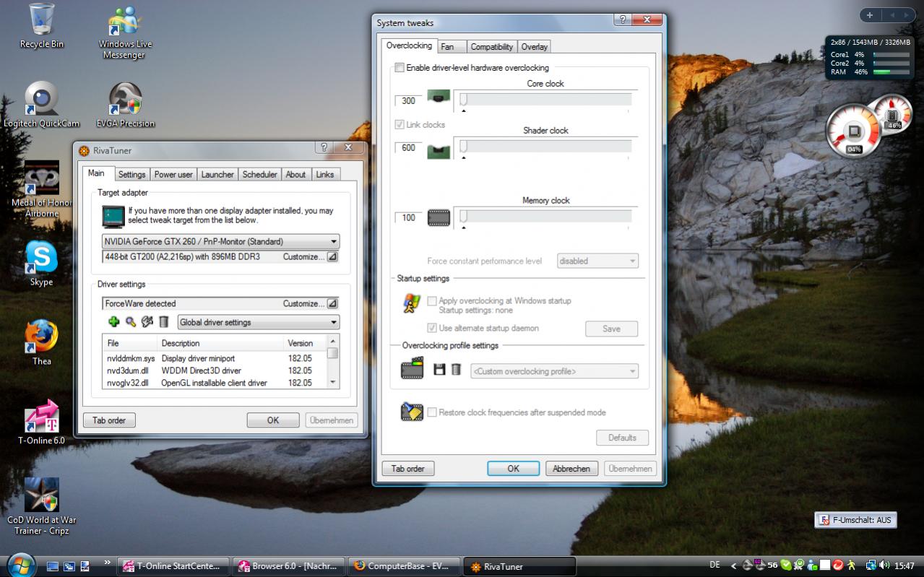This screenshot has width=924, height=577.
Task: Open Logitech QuickCam shortcut
Action: coord(41,105)
